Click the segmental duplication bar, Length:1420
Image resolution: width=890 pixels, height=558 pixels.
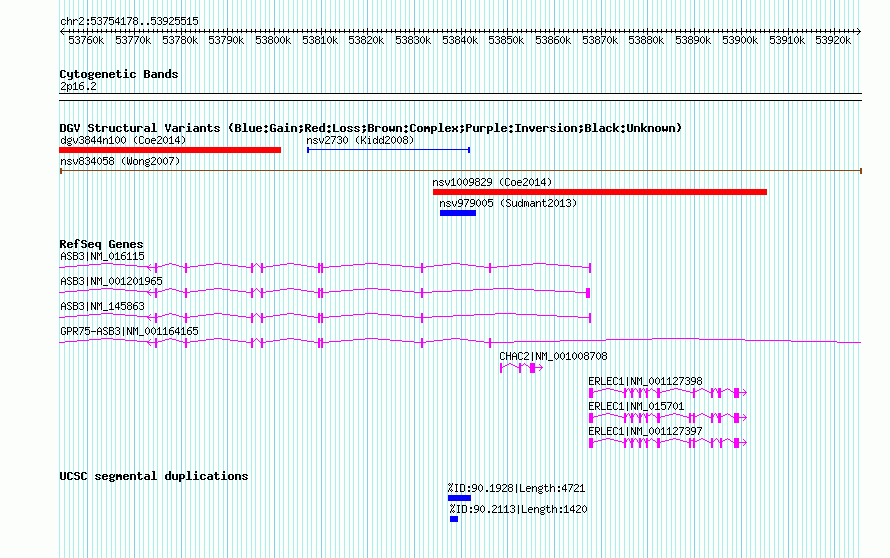coord(454,519)
